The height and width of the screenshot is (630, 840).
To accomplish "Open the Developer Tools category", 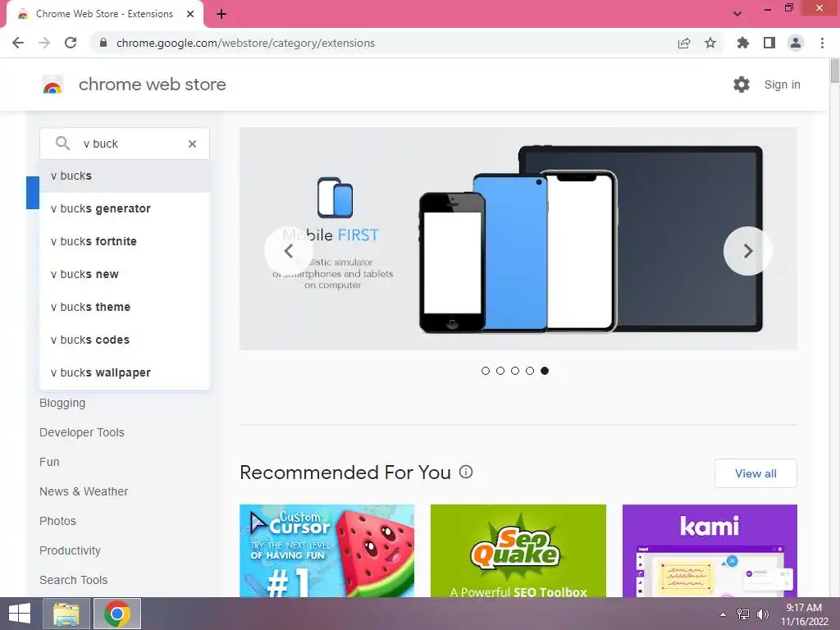I will pyautogui.click(x=81, y=432).
